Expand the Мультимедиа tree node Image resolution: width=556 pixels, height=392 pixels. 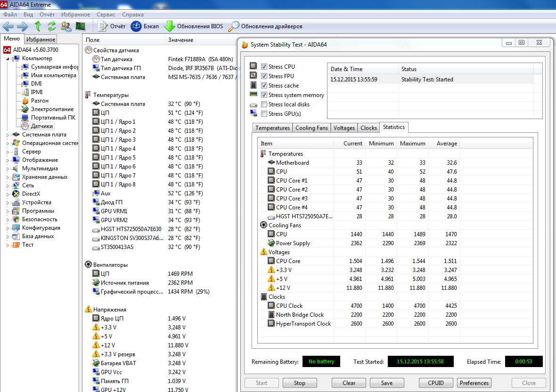(x=8, y=169)
